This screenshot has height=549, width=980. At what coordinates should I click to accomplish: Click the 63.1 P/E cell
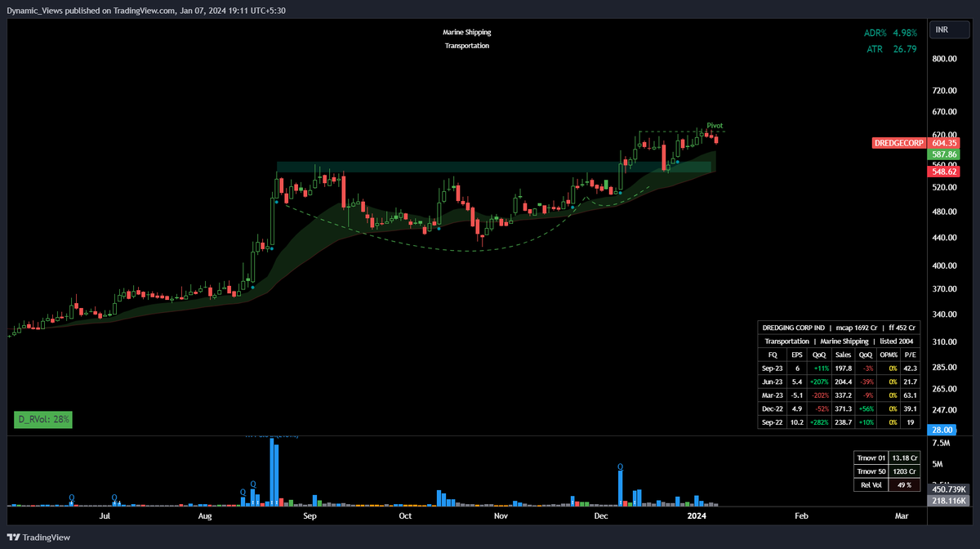pyautogui.click(x=911, y=396)
